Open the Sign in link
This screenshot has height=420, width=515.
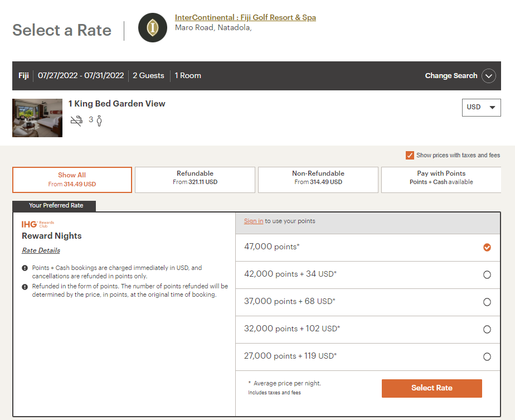point(253,221)
